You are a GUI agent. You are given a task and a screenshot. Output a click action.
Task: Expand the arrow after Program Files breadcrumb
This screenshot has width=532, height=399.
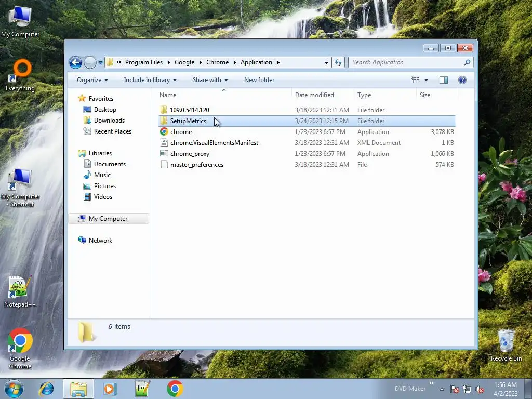point(169,62)
